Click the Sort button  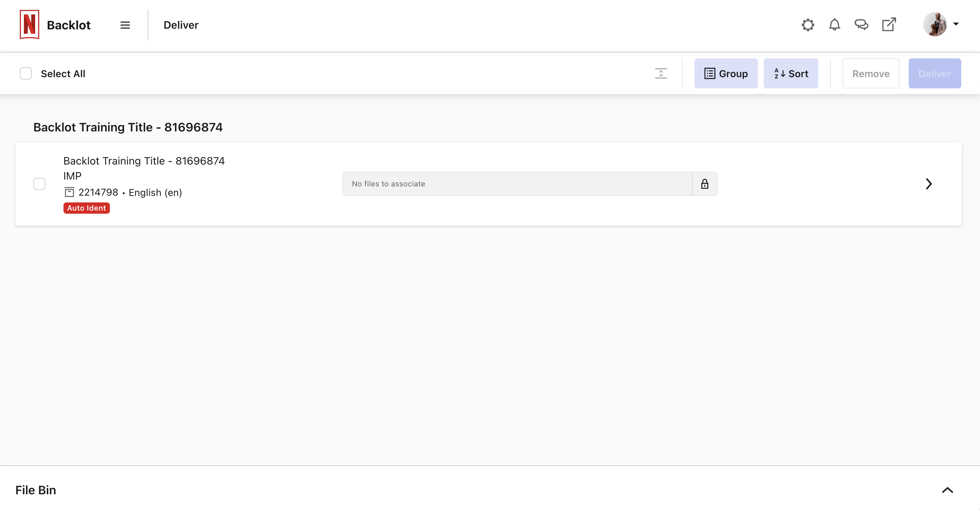791,73
